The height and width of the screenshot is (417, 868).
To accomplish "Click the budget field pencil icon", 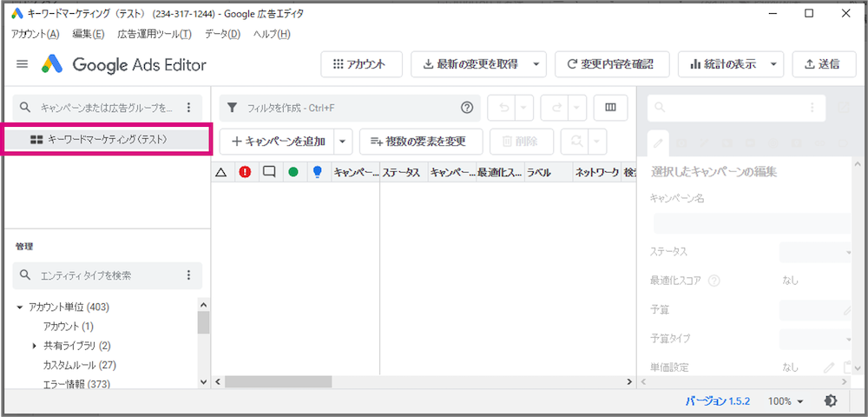I will point(847,310).
